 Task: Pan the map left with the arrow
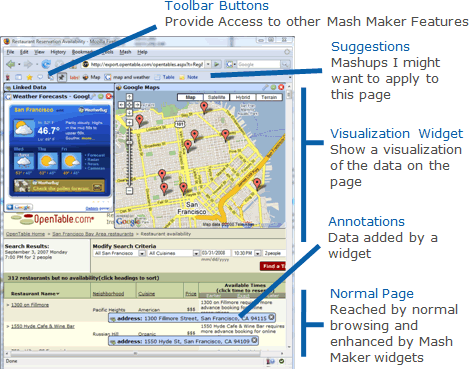(122, 105)
